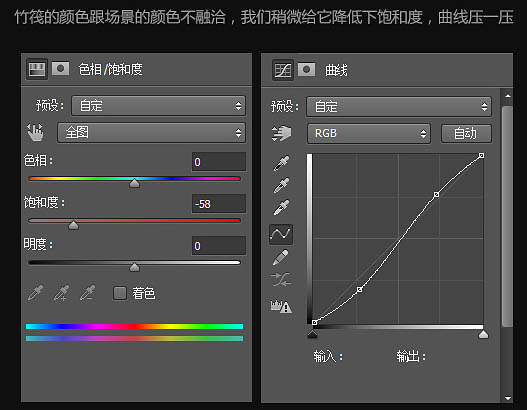The width and height of the screenshot is (527, 410).
Task: Click the Hue/Saturation layer mask icon
Action: [x=60, y=69]
